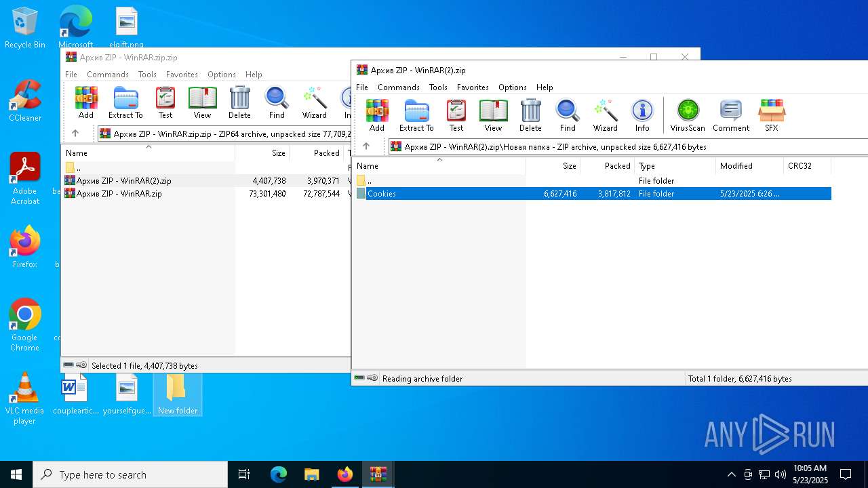Sort by Size column in front window
The height and width of the screenshot is (488, 868).
[x=553, y=166]
